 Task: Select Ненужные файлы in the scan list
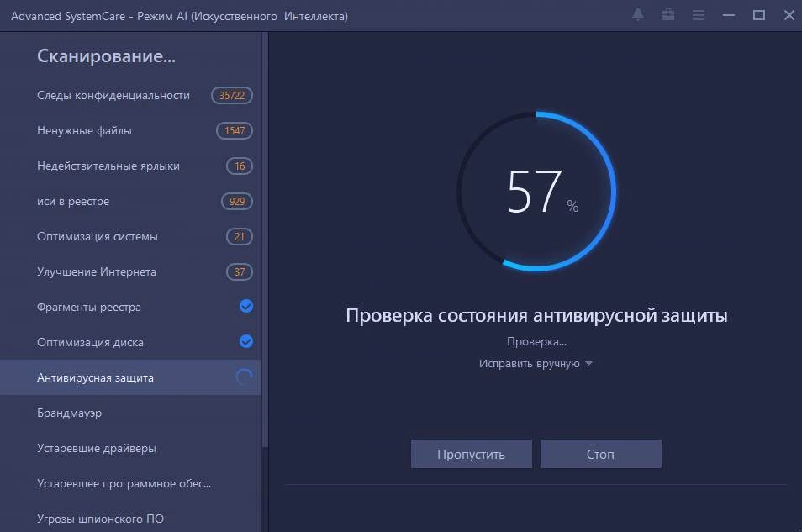tap(130, 130)
